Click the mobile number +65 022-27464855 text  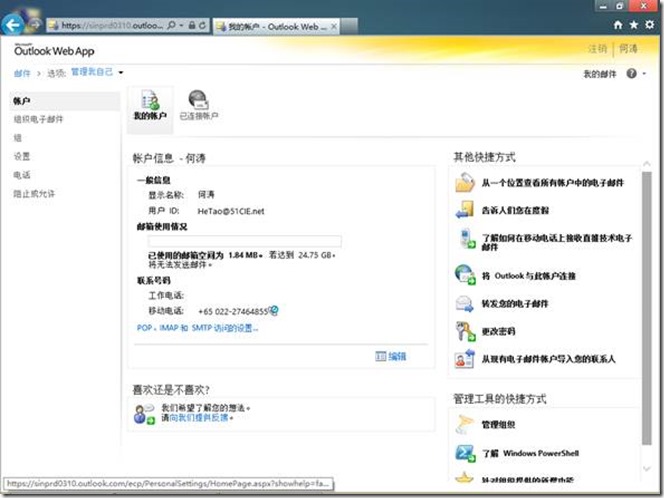click(233, 311)
